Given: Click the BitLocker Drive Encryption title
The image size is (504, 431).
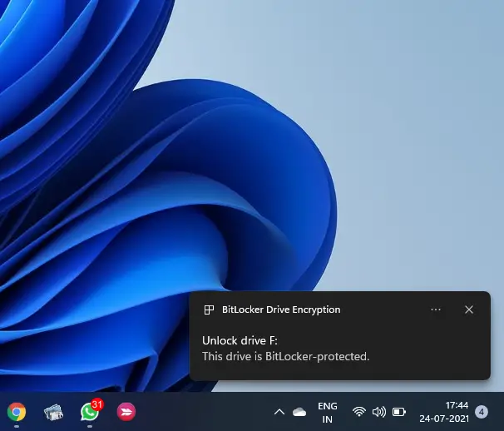Looking at the screenshot, I should (281, 310).
